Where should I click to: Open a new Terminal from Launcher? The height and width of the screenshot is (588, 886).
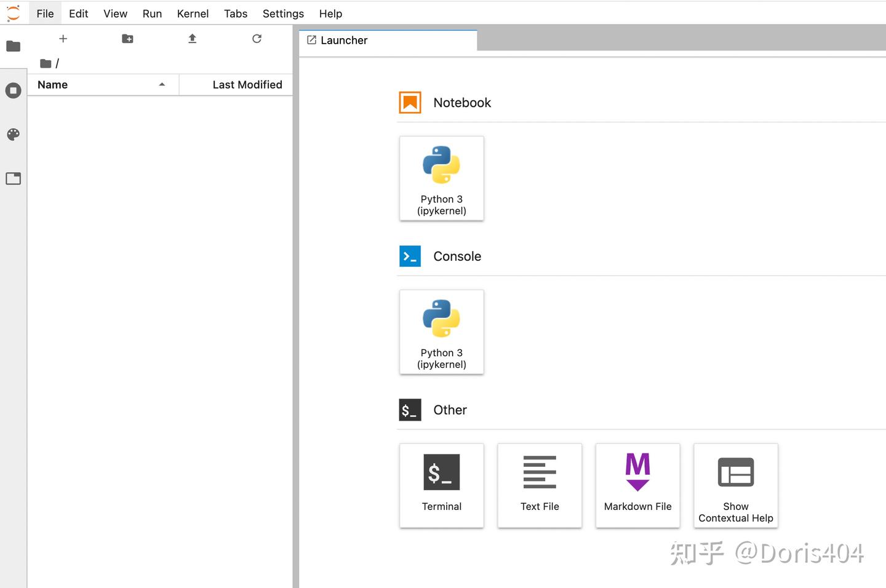tap(442, 486)
